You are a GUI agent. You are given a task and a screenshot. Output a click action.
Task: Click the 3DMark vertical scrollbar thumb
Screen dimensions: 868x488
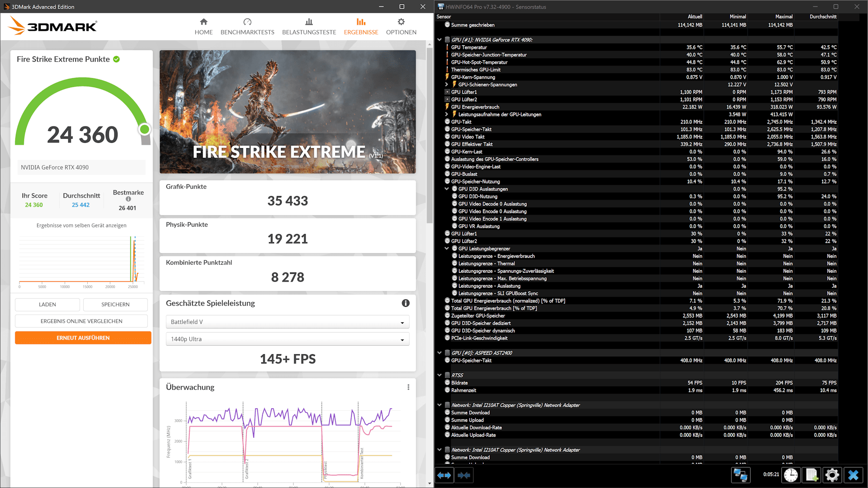(x=429, y=136)
